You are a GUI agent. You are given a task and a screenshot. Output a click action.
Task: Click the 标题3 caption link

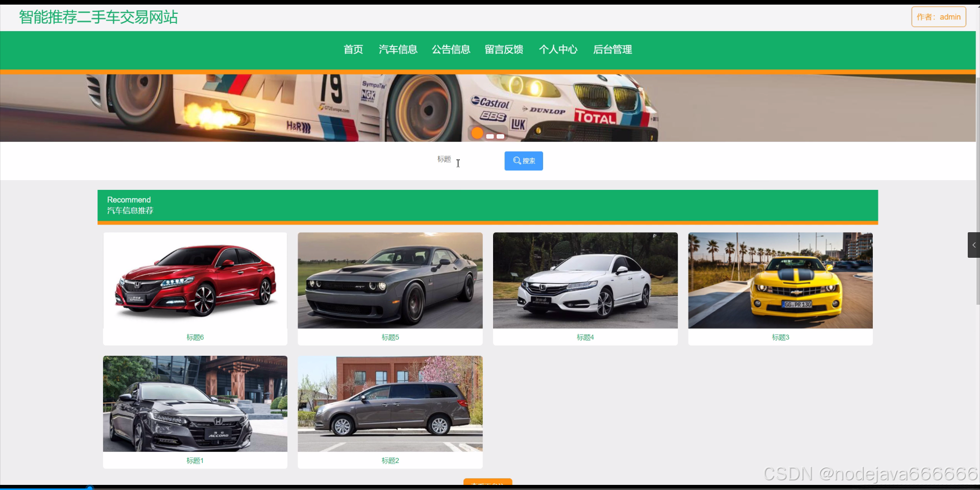[780, 337]
